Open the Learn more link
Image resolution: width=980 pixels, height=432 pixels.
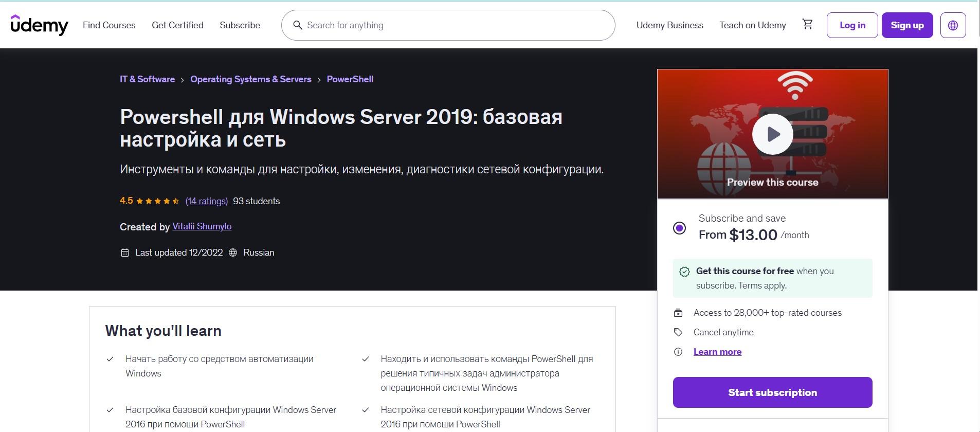click(717, 352)
